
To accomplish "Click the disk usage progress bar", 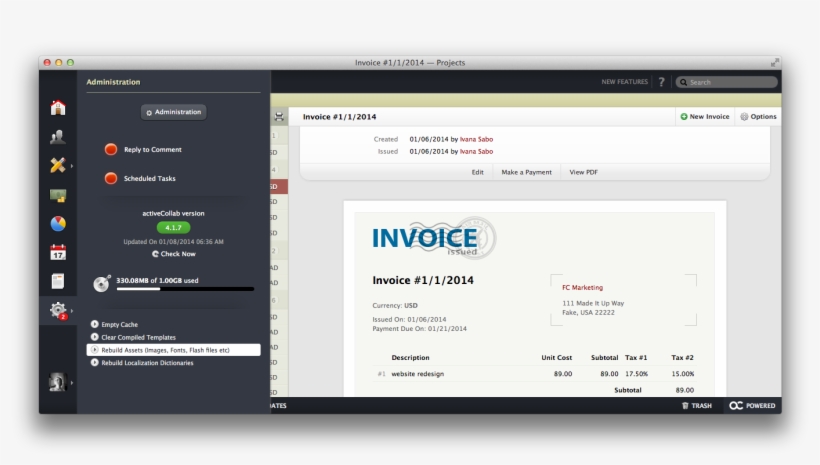I will (x=185, y=289).
